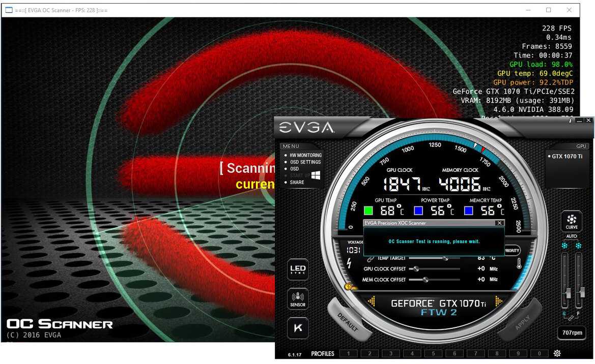Open LED Sync settings
The width and height of the screenshot is (595, 364).
(298, 269)
